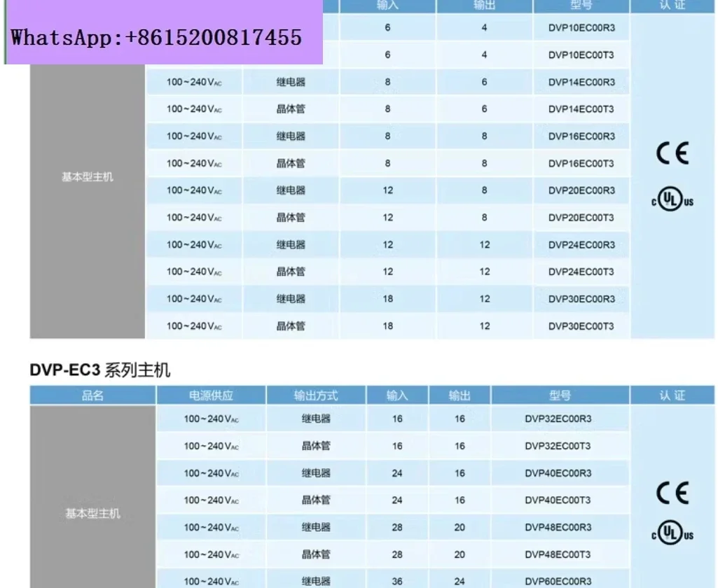Click the 电源供应 column header
Image resolution: width=718 pixels, height=588 pixels.
(211, 395)
